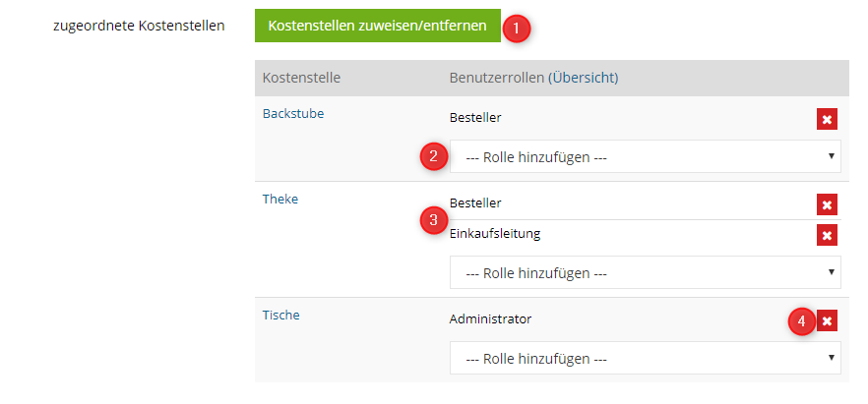Click the red annotation marker 1

(x=516, y=28)
